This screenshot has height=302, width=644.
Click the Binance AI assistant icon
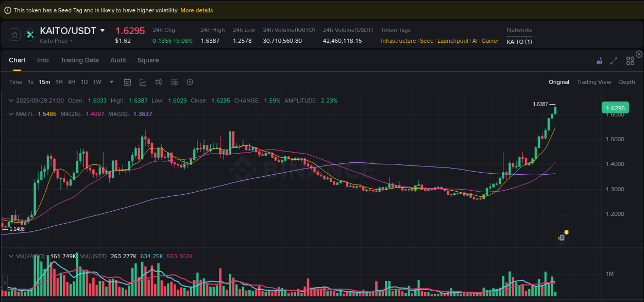599,60
